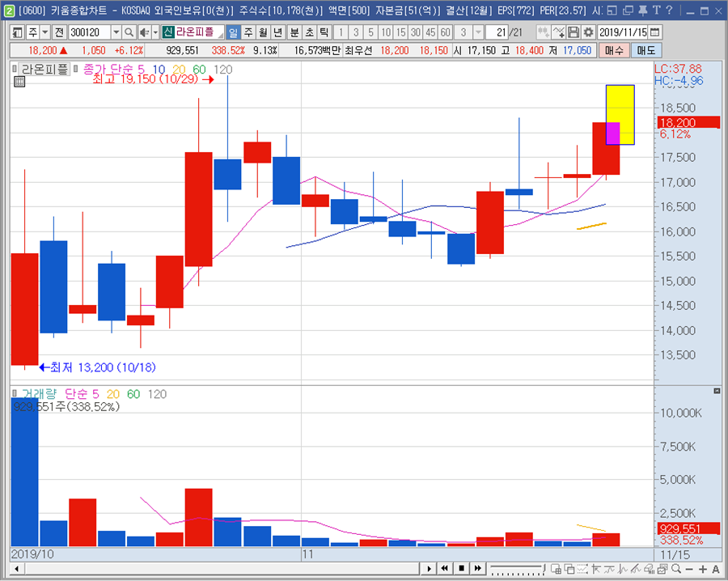The width and height of the screenshot is (728, 581).
Task: Open the calendar date picker icon
Action: click(x=654, y=32)
